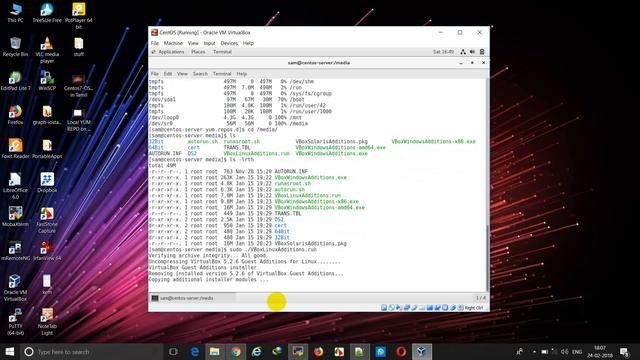Screen dimensions: 640x360
Task: Select the EditPad Lite 7 desktop shortcut
Action: pyautogui.click(x=15, y=81)
